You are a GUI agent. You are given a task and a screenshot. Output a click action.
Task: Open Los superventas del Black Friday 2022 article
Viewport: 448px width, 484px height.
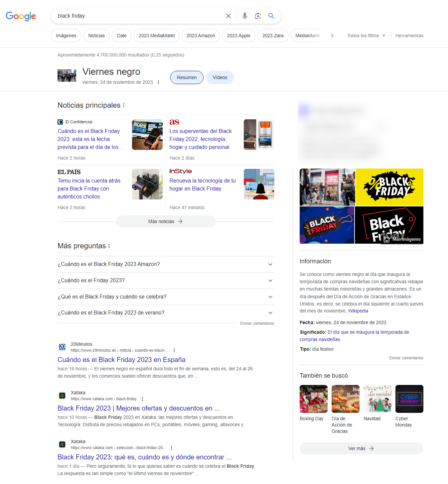point(201,139)
